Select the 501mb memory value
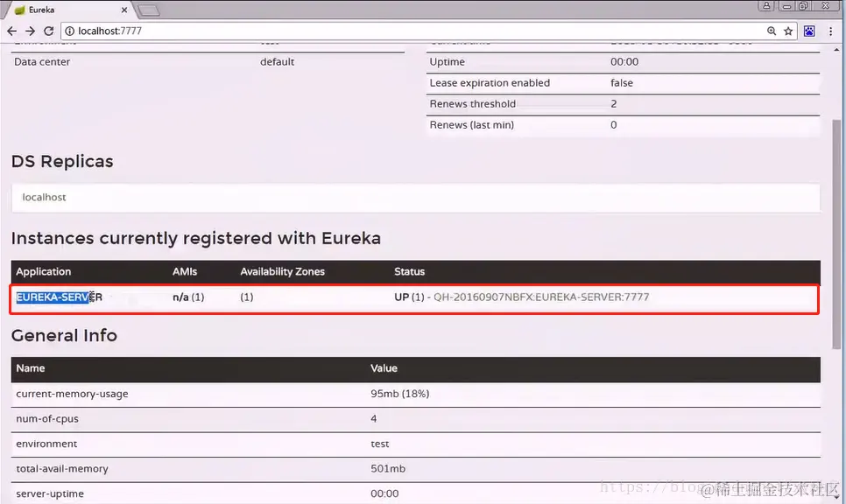Image resolution: width=846 pixels, height=504 pixels. coord(388,469)
